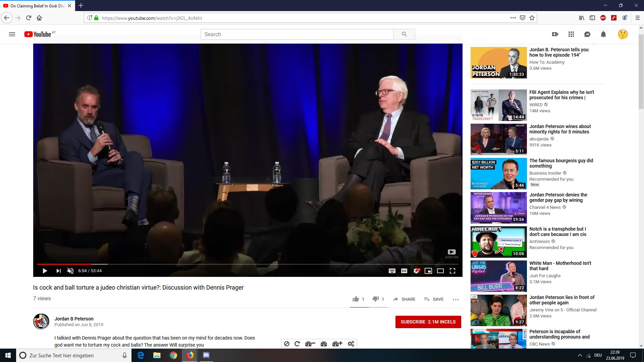The image size is (644, 362).
Task: Open the more actions ellipsis below the video
Action: [x=455, y=299]
